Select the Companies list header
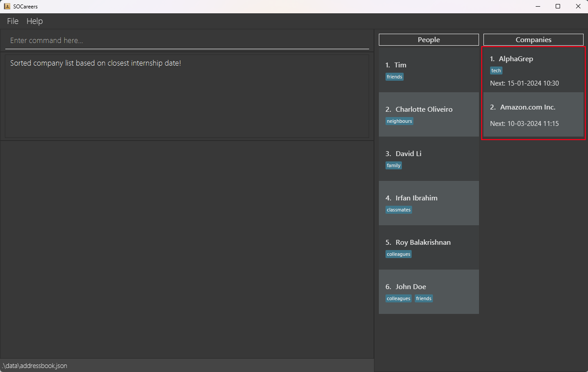Viewport: 588px width, 372px height. click(x=533, y=40)
